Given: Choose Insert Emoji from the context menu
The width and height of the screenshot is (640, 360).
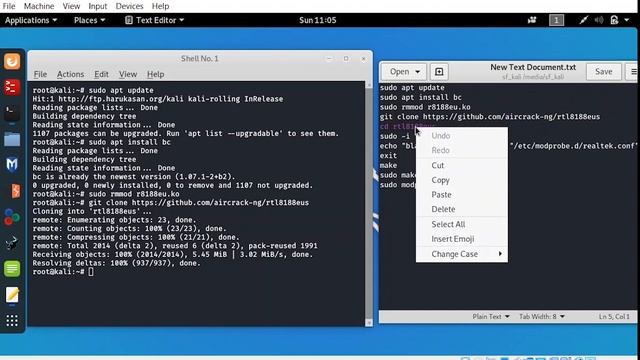Looking at the screenshot, I should coord(462,239).
